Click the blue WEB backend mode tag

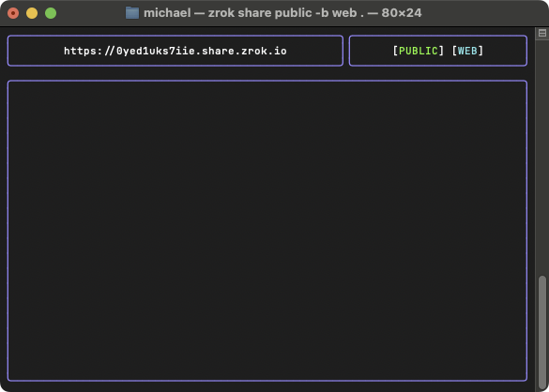(467, 51)
